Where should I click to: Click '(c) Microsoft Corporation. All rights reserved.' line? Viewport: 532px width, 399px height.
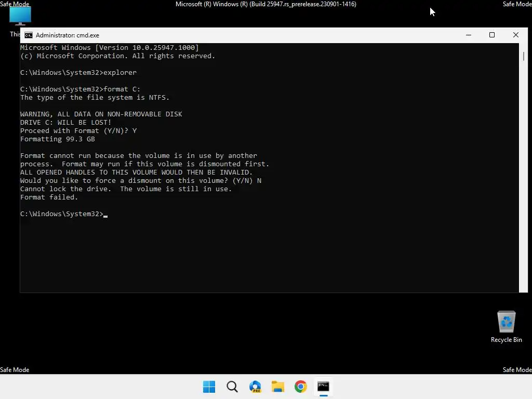coord(118,56)
